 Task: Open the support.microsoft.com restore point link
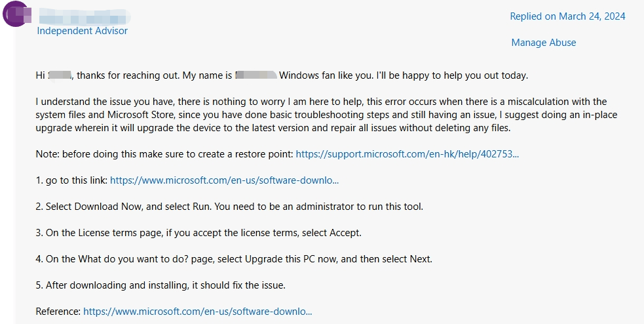407,154
